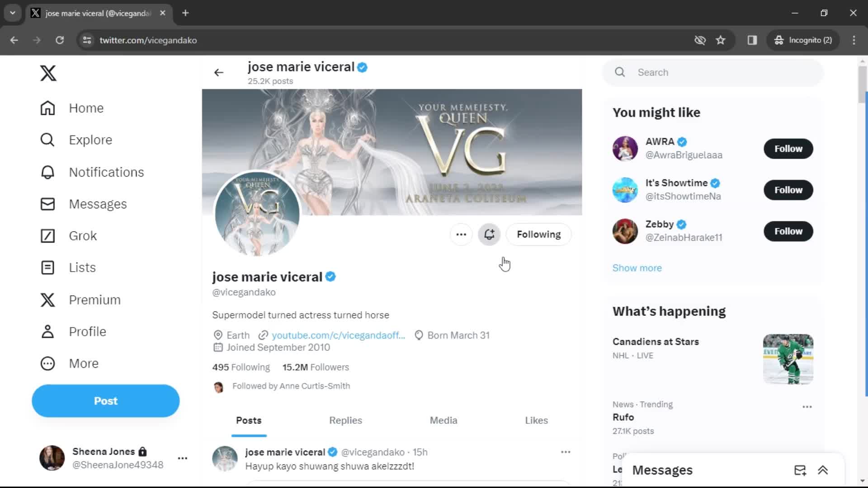868x488 pixels.
Task: Click the Premium X icon in sidebar
Action: point(47,299)
